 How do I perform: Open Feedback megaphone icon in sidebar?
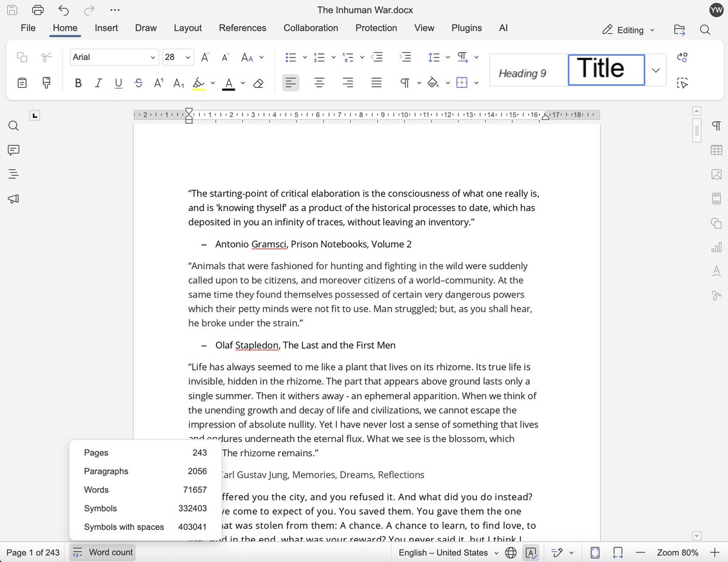tap(13, 199)
